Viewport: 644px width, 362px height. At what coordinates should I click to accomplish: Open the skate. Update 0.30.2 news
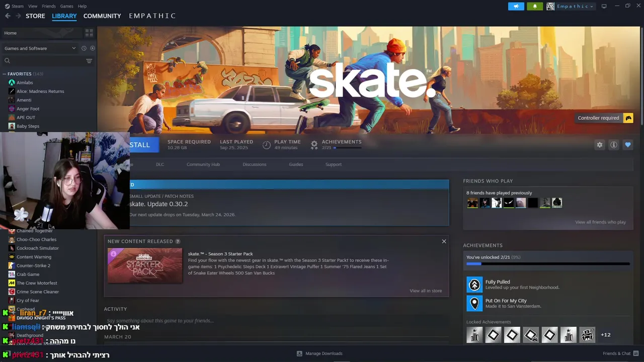(x=158, y=204)
